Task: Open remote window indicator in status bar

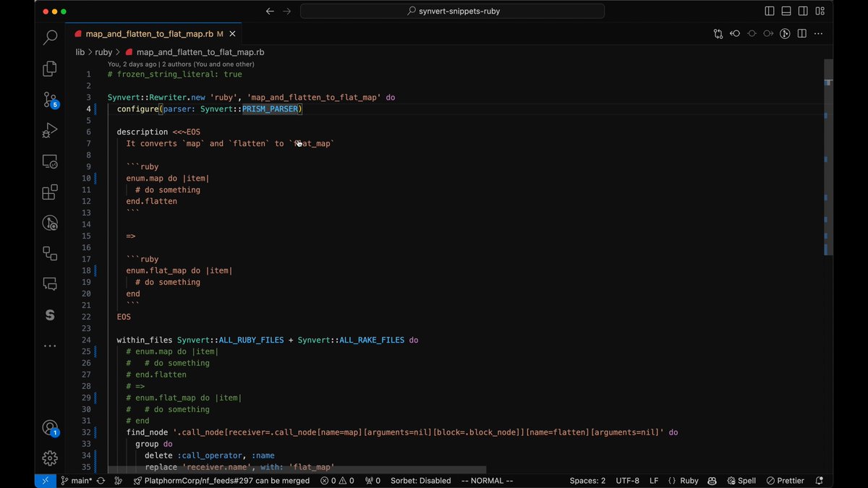Action: pos(45,481)
